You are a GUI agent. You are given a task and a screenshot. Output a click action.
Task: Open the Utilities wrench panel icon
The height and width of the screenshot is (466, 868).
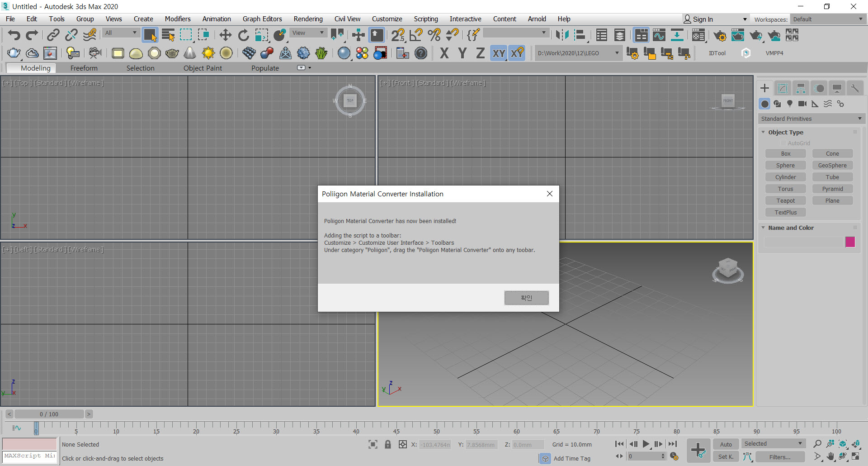click(854, 88)
